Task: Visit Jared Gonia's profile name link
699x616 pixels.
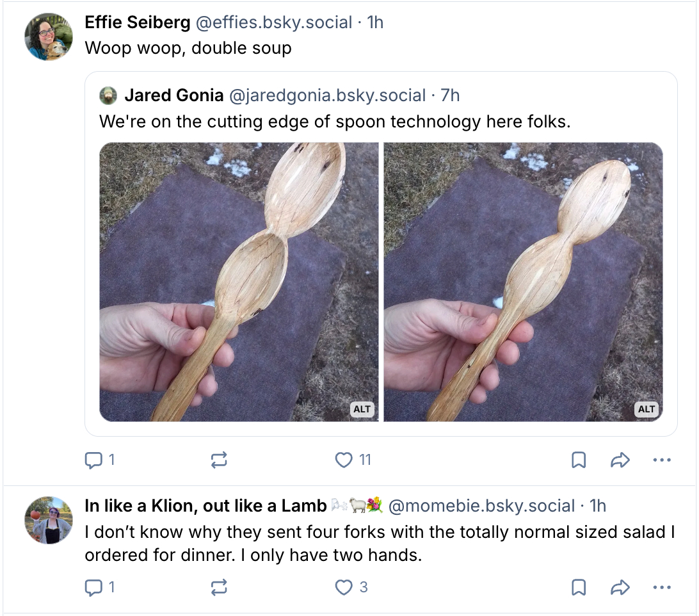Action: [173, 96]
